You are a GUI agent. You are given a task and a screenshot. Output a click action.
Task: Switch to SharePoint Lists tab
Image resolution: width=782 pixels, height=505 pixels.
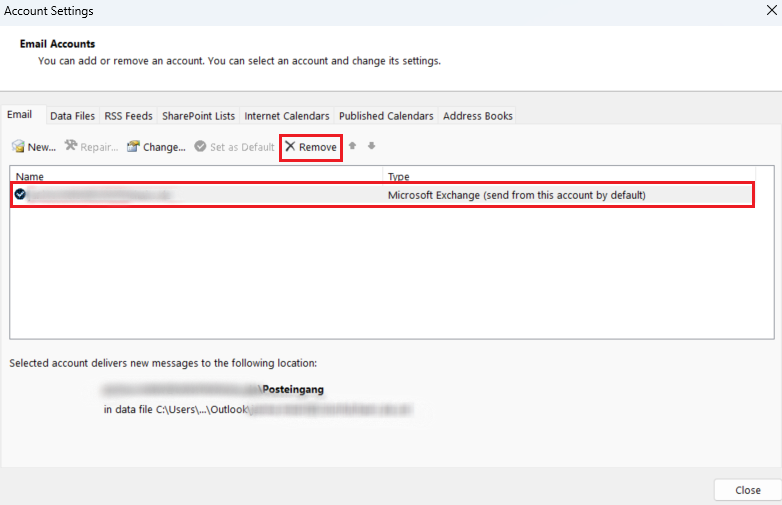198,116
